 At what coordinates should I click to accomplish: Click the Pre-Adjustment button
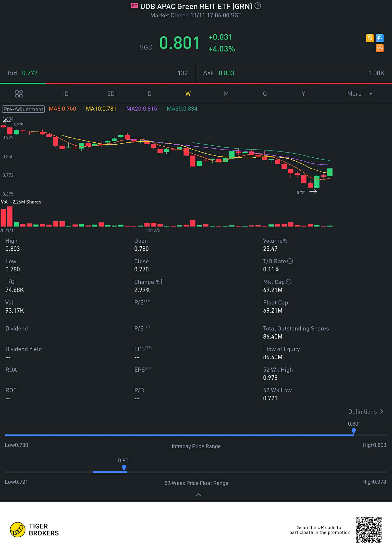click(23, 109)
